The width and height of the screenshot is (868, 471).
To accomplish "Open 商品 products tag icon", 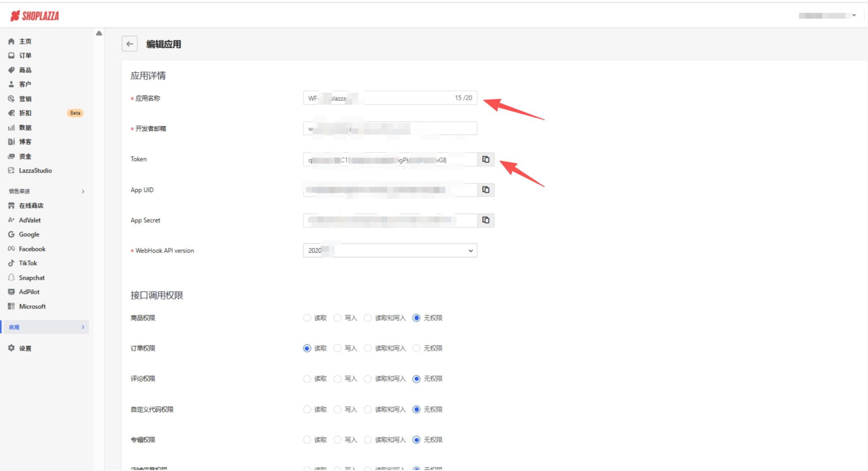I will (x=11, y=70).
